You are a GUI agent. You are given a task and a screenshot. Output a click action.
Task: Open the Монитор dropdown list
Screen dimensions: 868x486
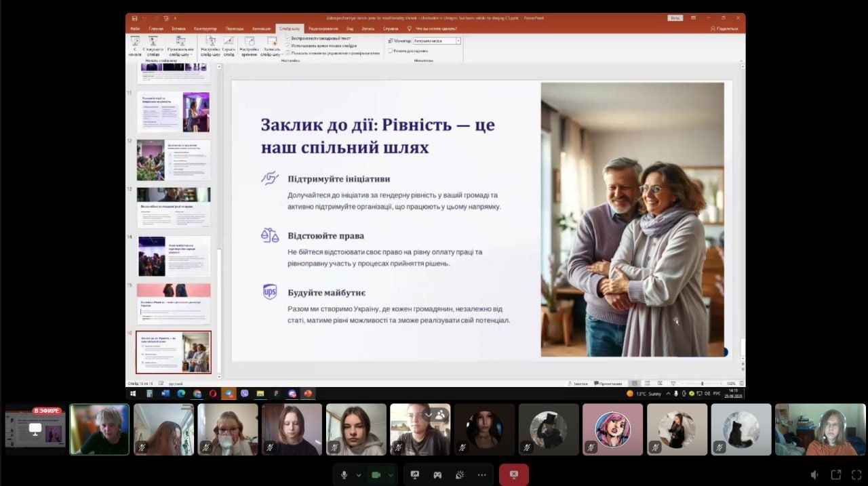(458, 41)
